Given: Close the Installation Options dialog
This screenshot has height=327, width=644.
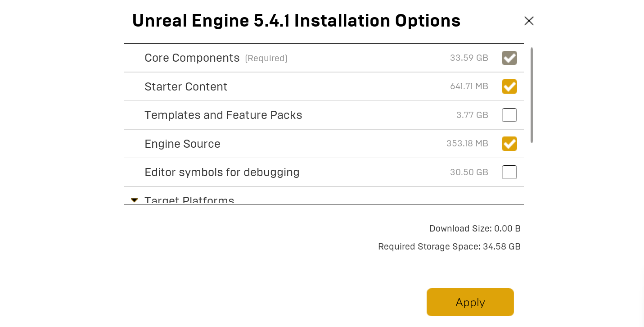Looking at the screenshot, I should tap(529, 21).
